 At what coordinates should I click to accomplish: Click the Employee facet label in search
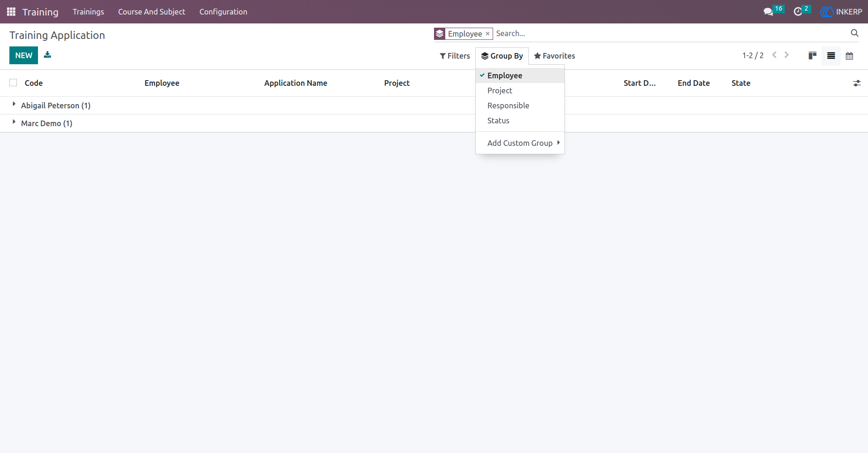[464, 34]
